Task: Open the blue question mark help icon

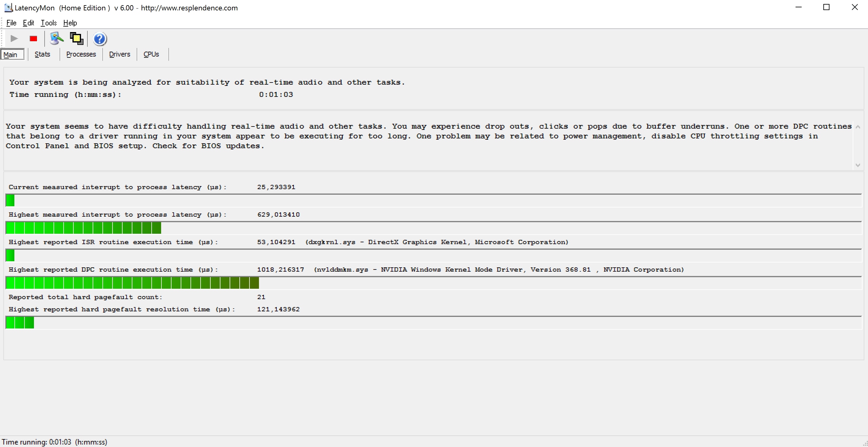Action: point(100,39)
